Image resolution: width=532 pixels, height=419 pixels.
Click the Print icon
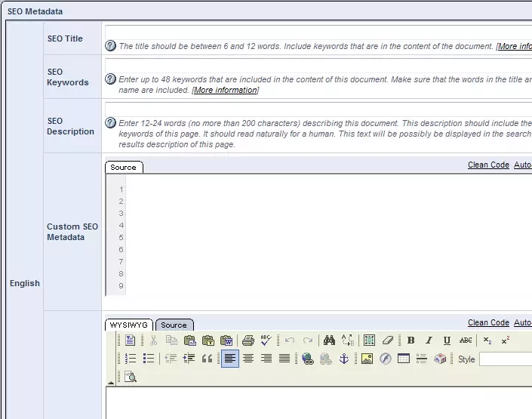248,340
